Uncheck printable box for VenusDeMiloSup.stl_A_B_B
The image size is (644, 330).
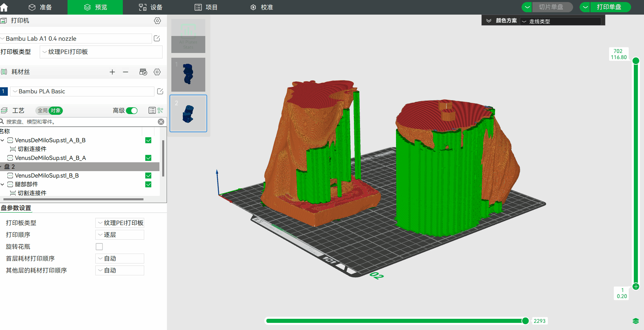click(148, 140)
